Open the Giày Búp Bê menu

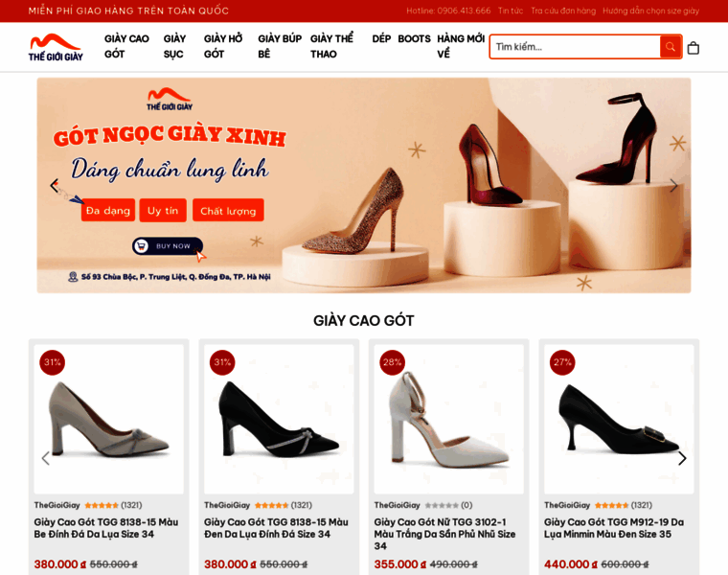(x=280, y=46)
